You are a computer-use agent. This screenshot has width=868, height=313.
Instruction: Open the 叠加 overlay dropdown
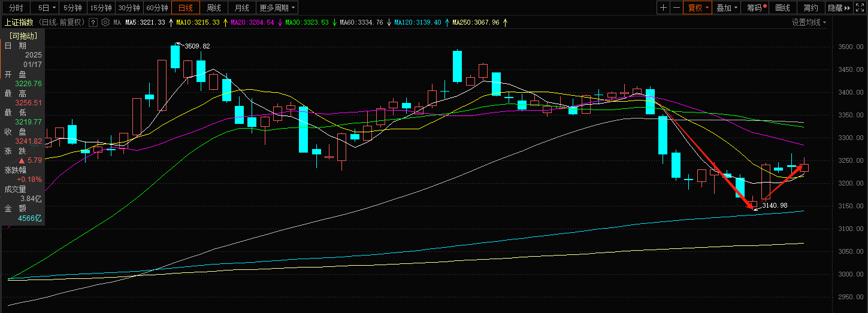click(x=727, y=8)
